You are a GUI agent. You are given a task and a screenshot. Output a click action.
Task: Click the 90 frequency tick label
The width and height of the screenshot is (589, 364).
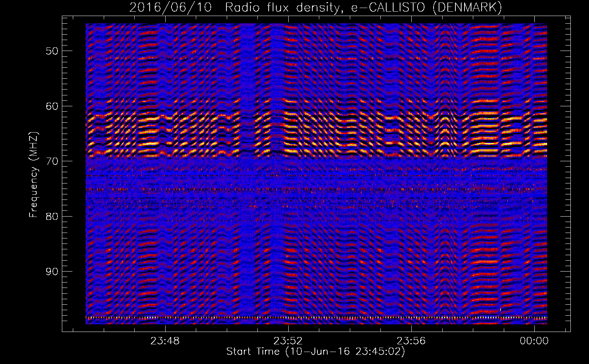pyautogui.click(x=52, y=272)
